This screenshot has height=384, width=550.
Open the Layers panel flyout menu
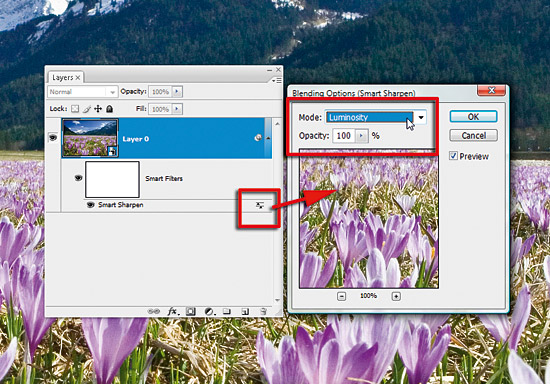[277, 81]
